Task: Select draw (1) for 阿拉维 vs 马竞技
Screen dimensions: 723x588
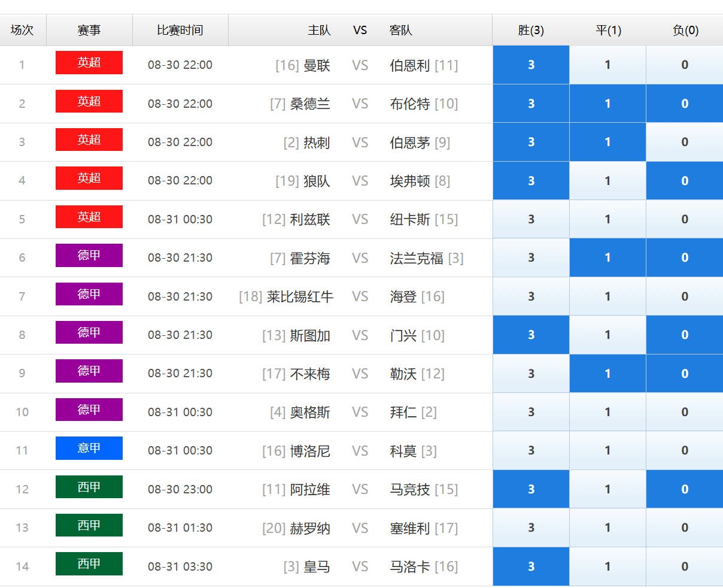Action: tap(607, 489)
